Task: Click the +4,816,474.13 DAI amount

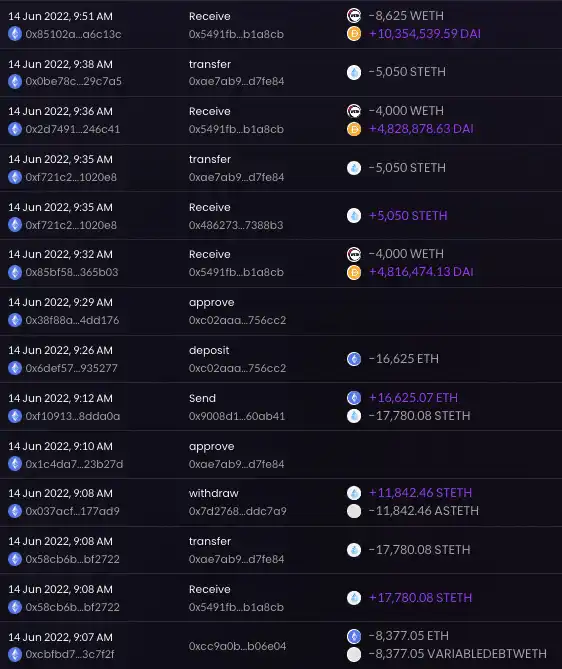Action: tap(421, 272)
